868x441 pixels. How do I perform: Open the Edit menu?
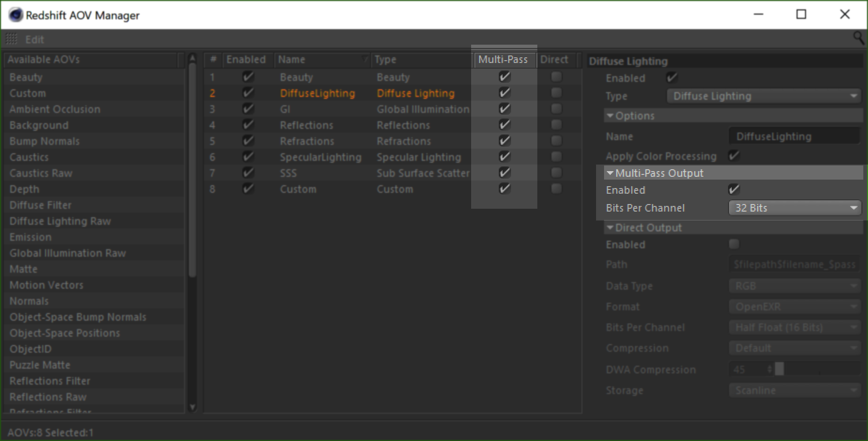pyautogui.click(x=35, y=39)
